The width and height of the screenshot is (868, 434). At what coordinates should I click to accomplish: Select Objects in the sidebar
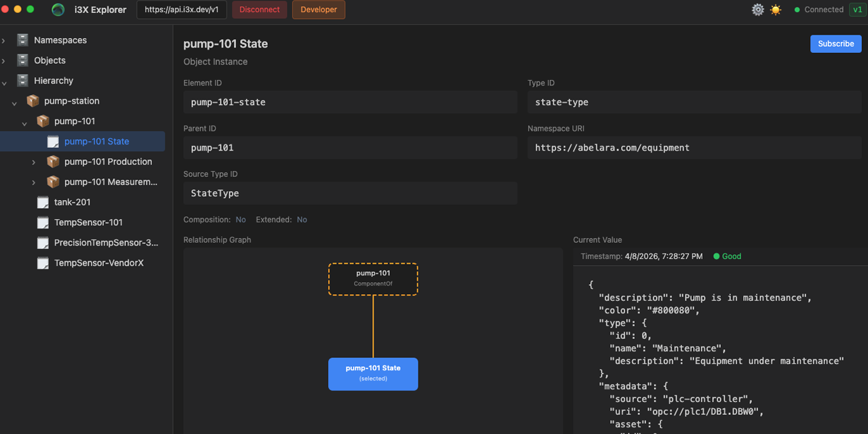(x=50, y=60)
